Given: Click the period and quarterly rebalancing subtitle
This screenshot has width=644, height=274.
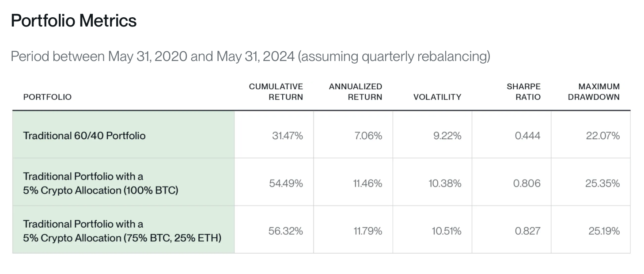Looking at the screenshot, I should click(x=250, y=57).
